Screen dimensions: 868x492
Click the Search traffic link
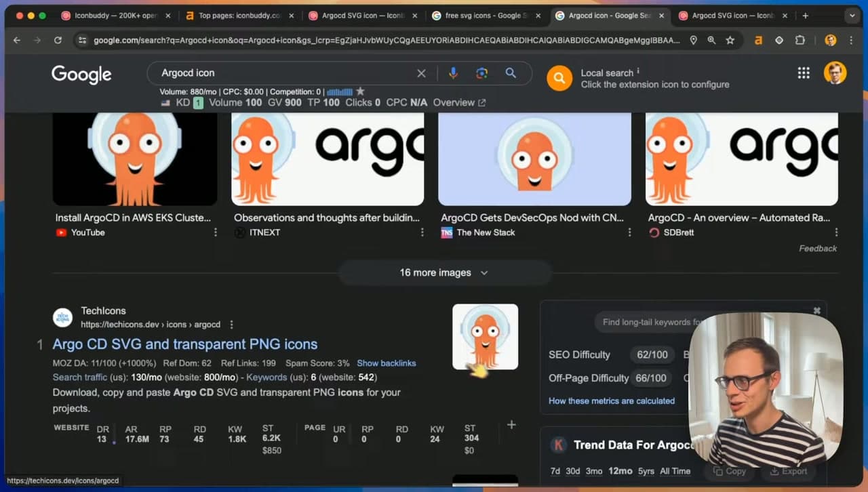point(80,377)
